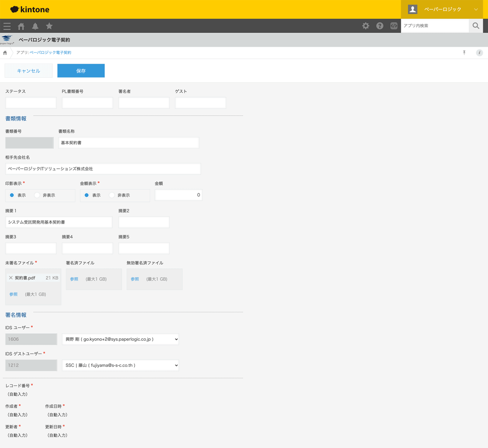Click the キャンセル button
The height and width of the screenshot is (448, 488).
pos(28,71)
